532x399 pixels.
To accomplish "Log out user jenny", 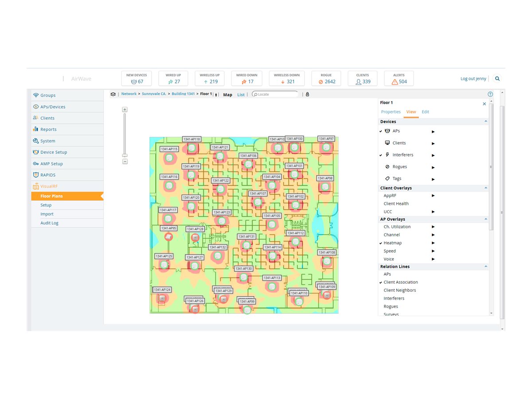I will pos(473,78).
